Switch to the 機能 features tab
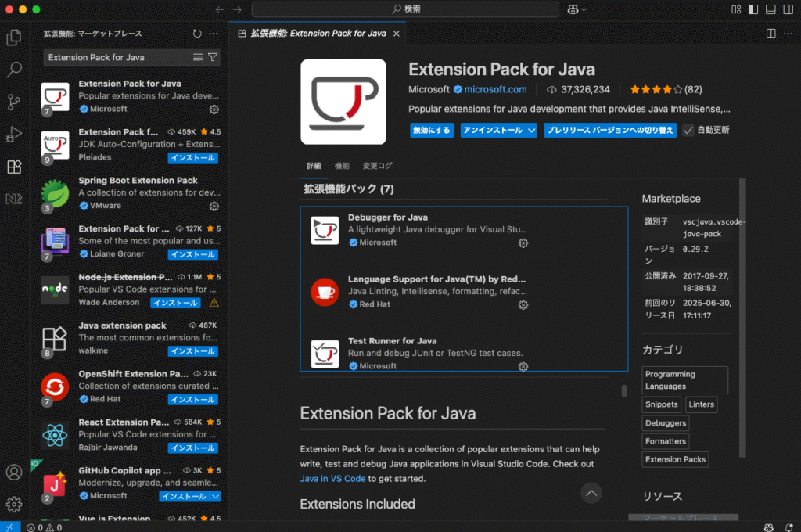Screen dimensions: 801x532 pyautogui.click(x=342, y=166)
